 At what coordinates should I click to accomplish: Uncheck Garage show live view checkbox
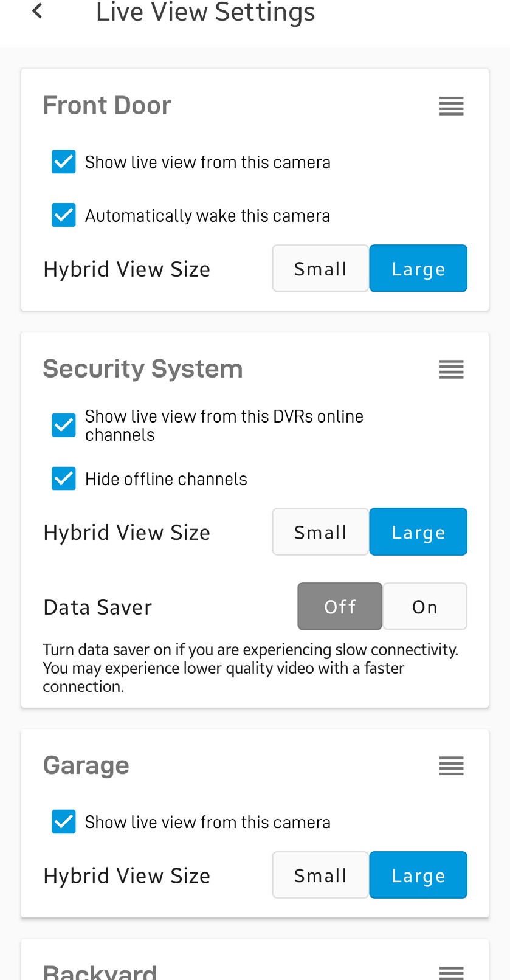coord(64,822)
